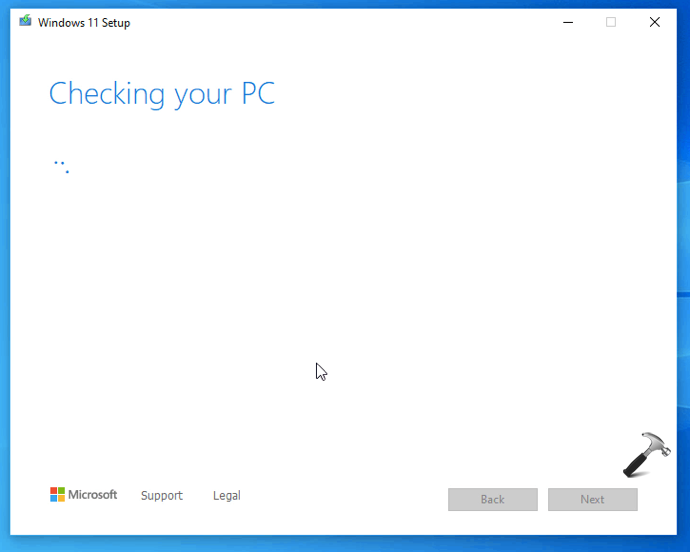Click the yellow square of Microsoft logo
The width and height of the screenshot is (690, 552).
61,499
